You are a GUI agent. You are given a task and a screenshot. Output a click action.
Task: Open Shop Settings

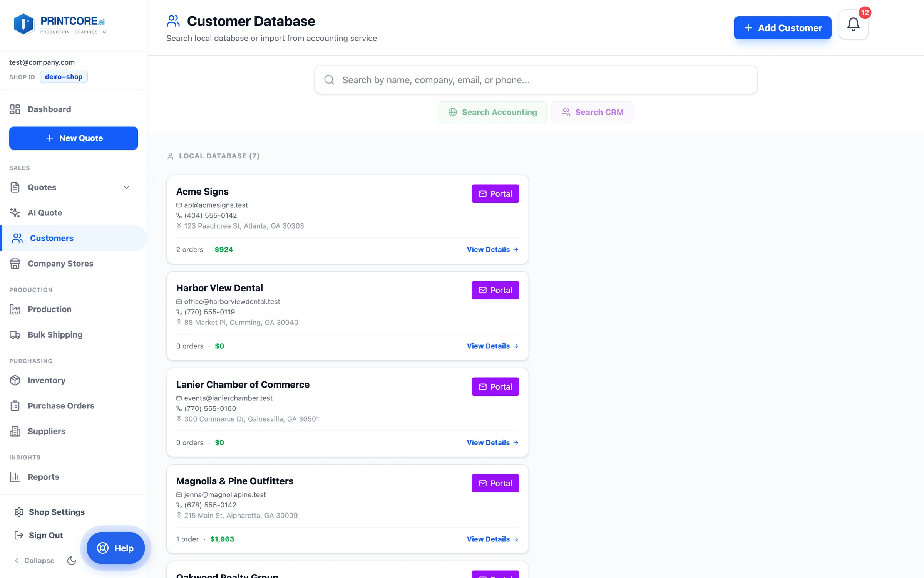click(x=49, y=512)
